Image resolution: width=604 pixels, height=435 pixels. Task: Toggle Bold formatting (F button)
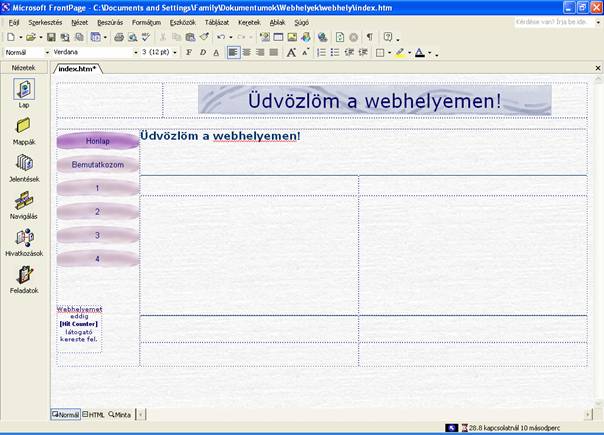[188, 52]
